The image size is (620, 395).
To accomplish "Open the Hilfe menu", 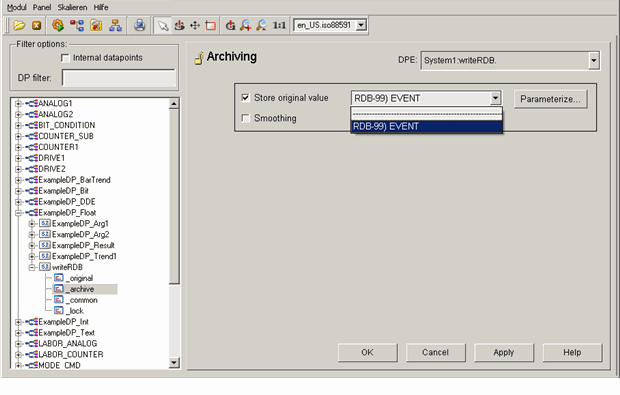I will tap(101, 8).
